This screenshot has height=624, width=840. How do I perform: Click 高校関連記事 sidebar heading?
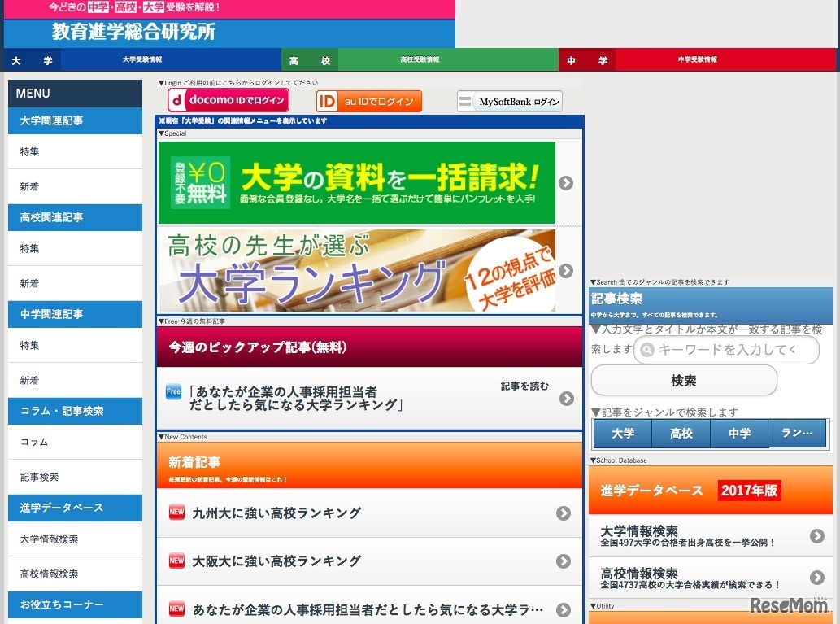click(x=75, y=217)
